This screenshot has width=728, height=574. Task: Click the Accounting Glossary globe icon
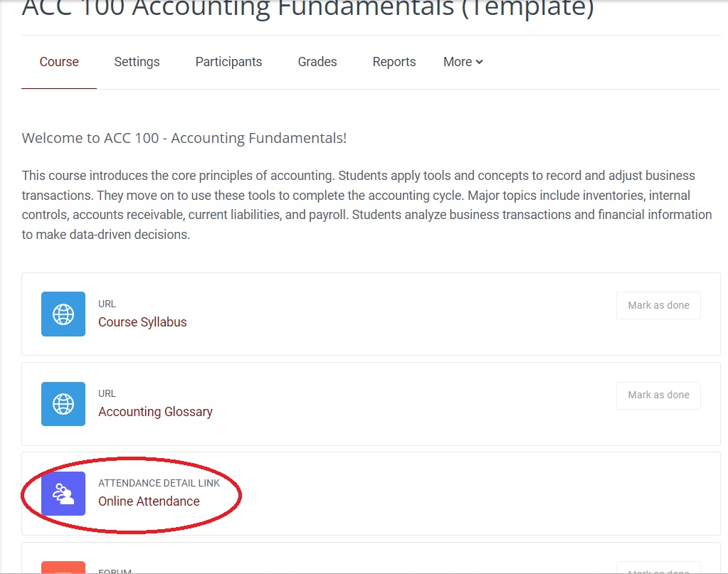click(x=63, y=404)
